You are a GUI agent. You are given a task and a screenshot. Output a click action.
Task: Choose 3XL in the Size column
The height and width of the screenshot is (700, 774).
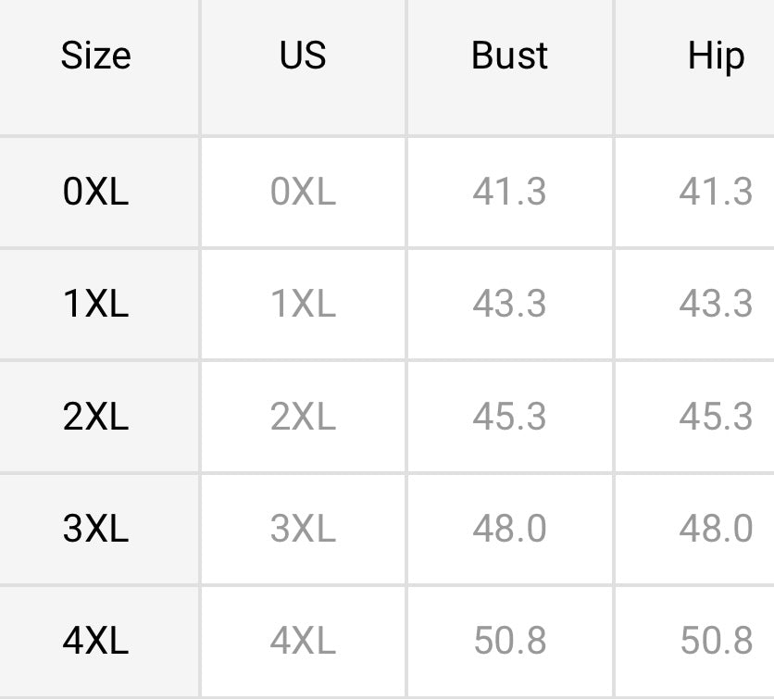coord(96,530)
